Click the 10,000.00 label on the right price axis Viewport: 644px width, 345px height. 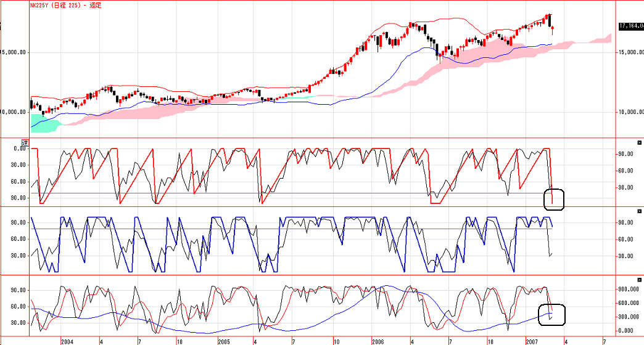(x=630, y=112)
